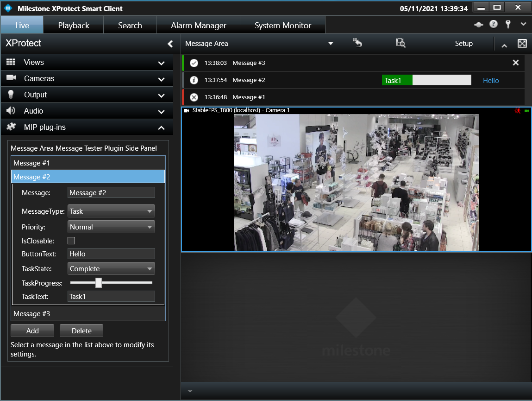Switch to the Live tab

point(22,25)
